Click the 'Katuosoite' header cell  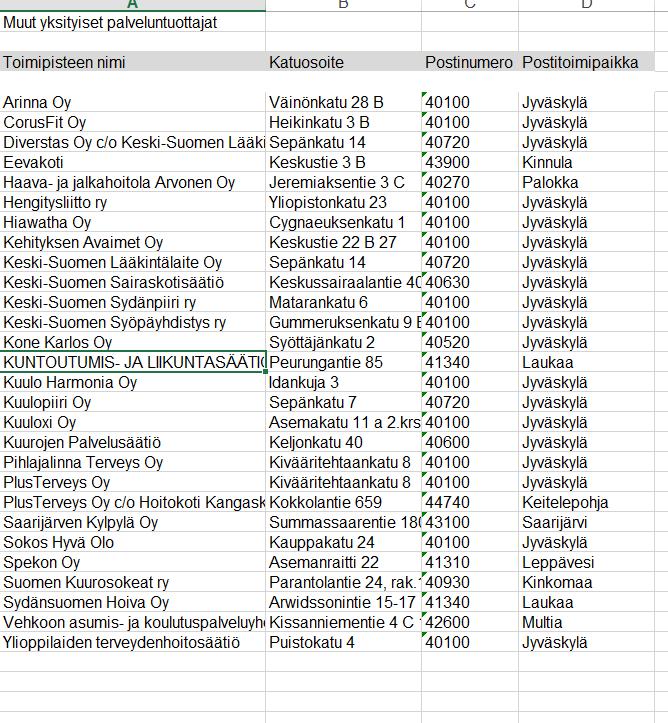[x=343, y=62]
